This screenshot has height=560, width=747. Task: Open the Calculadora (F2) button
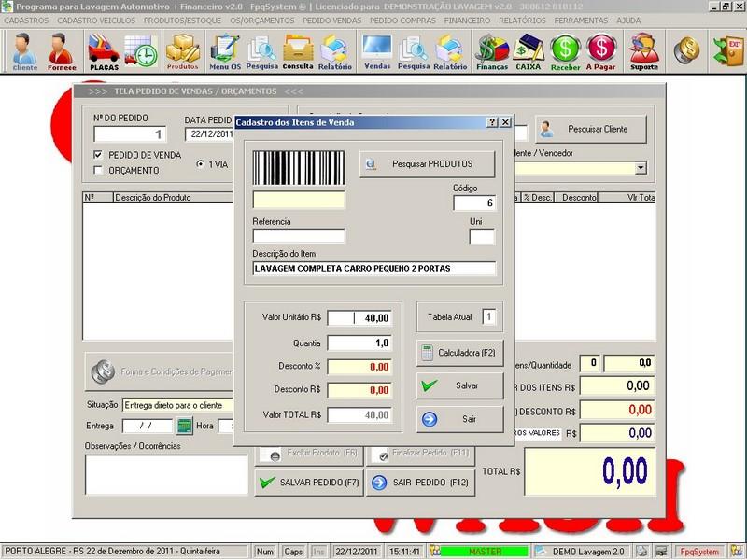tap(459, 353)
